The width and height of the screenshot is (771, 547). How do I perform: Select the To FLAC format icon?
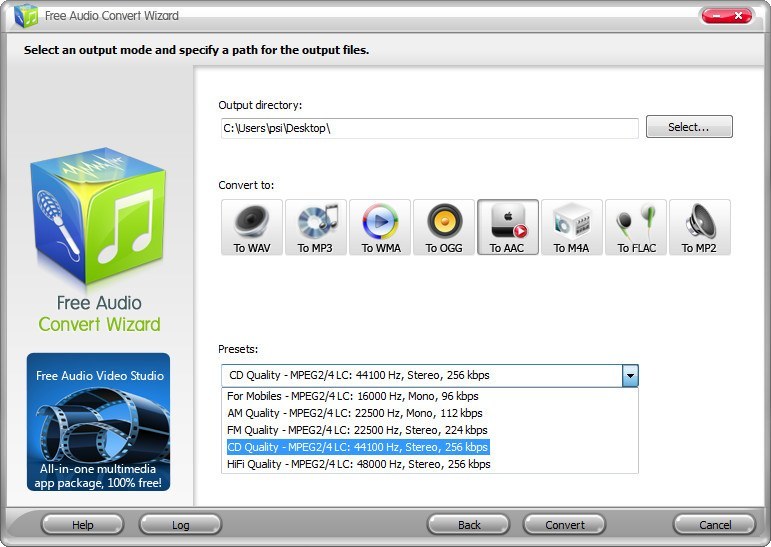[636, 227]
